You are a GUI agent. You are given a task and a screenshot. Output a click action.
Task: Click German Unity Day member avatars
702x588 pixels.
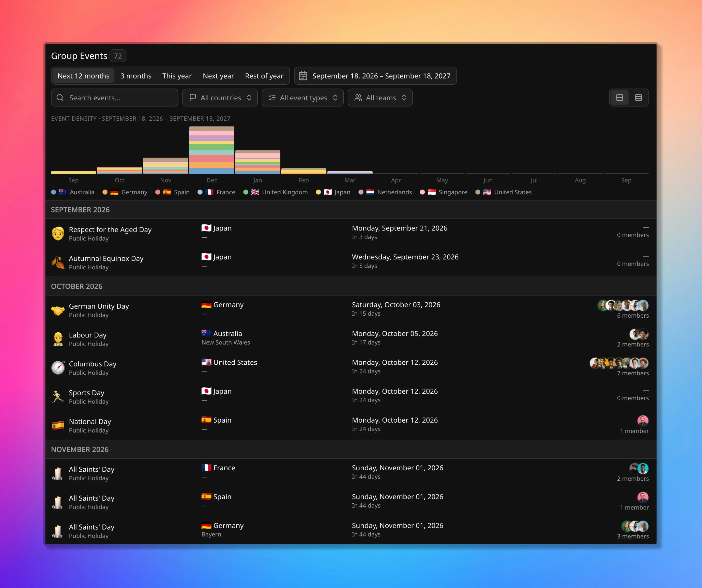pyautogui.click(x=623, y=305)
